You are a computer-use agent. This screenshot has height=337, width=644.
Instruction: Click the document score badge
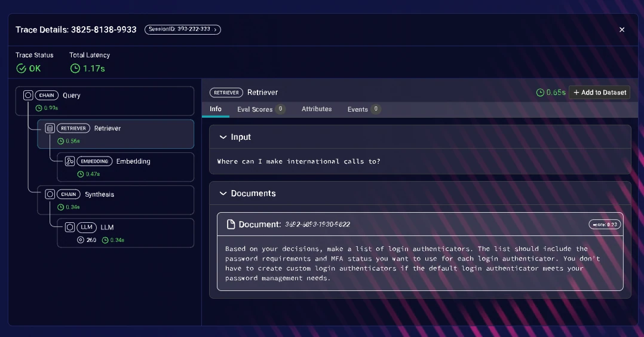(605, 225)
